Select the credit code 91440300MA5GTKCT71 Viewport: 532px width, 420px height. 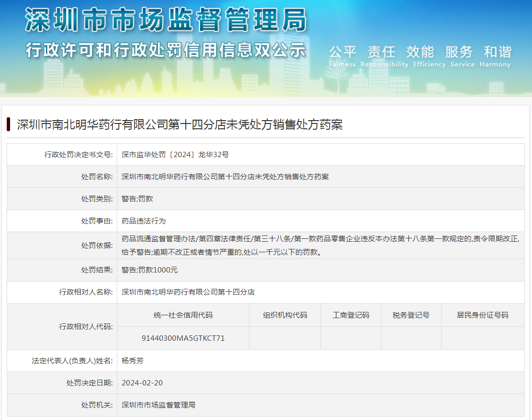[x=183, y=338]
